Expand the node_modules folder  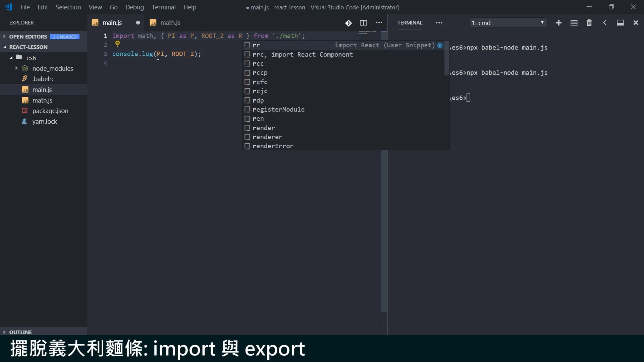pyautogui.click(x=16, y=68)
